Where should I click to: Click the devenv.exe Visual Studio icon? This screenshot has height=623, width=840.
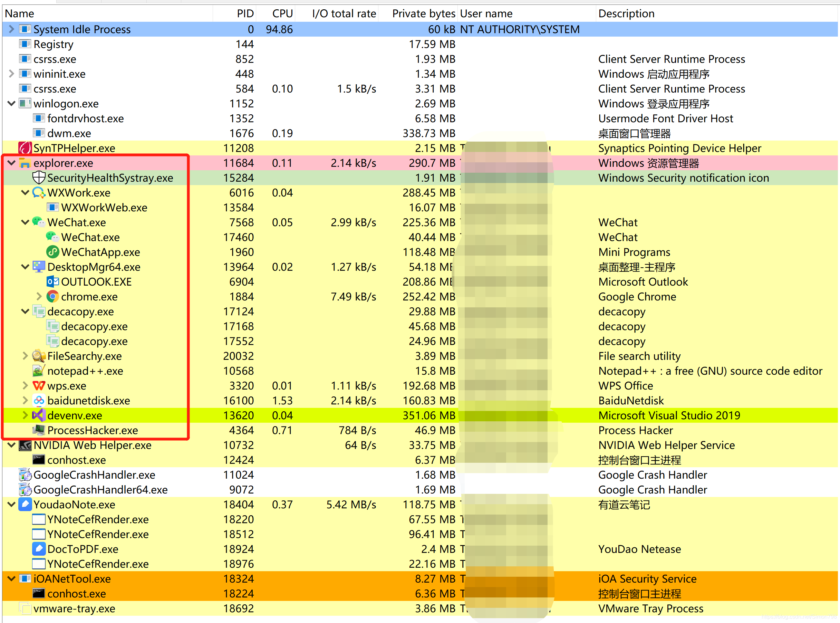tap(39, 415)
